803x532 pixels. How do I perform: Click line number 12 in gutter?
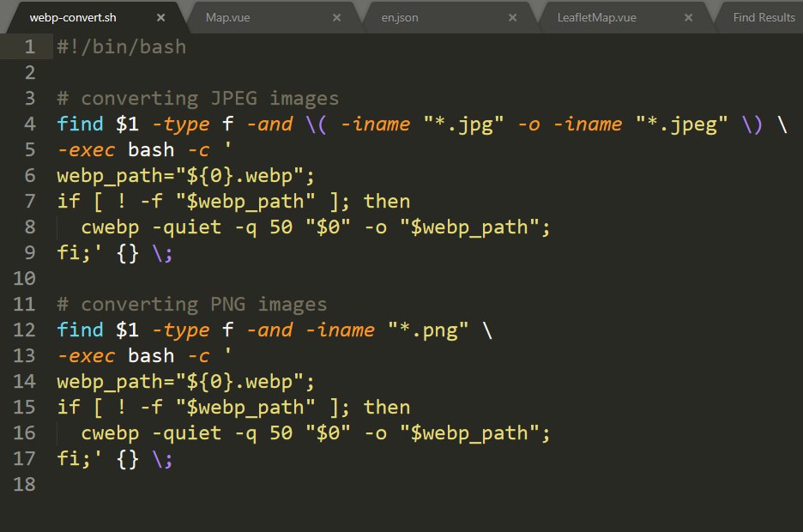pos(24,329)
